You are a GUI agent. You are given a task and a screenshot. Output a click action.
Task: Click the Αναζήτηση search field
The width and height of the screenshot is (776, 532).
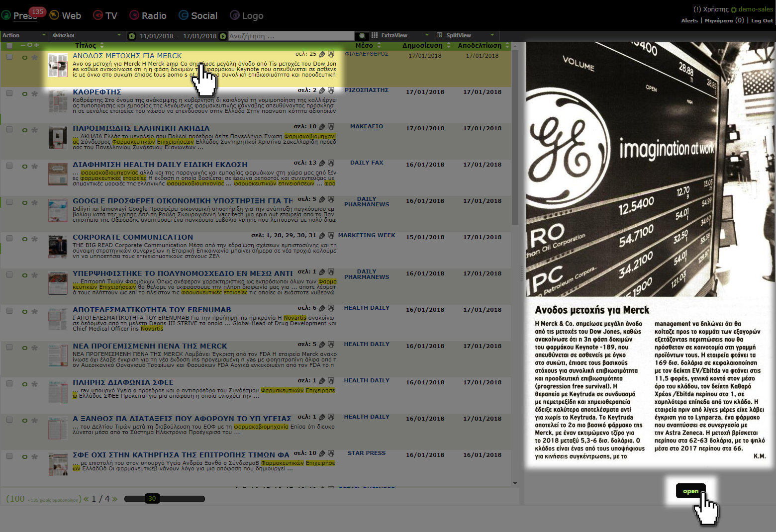291,36
